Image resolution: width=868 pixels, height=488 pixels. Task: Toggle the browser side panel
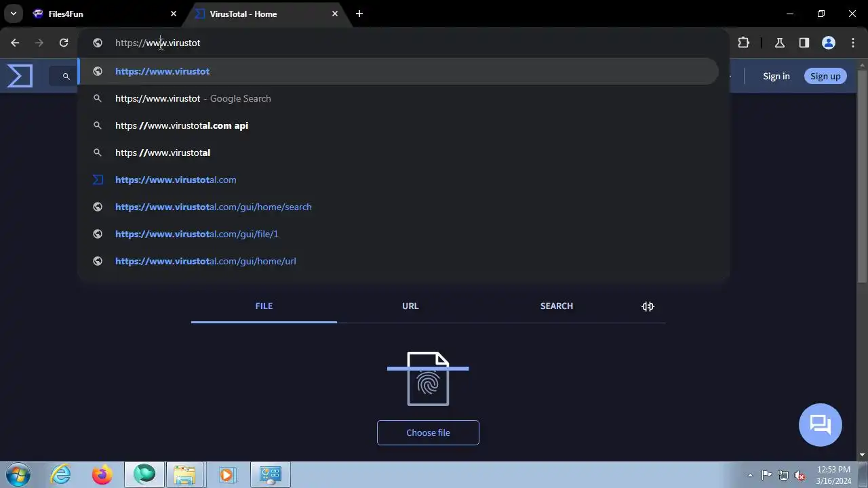pyautogui.click(x=804, y=43)
